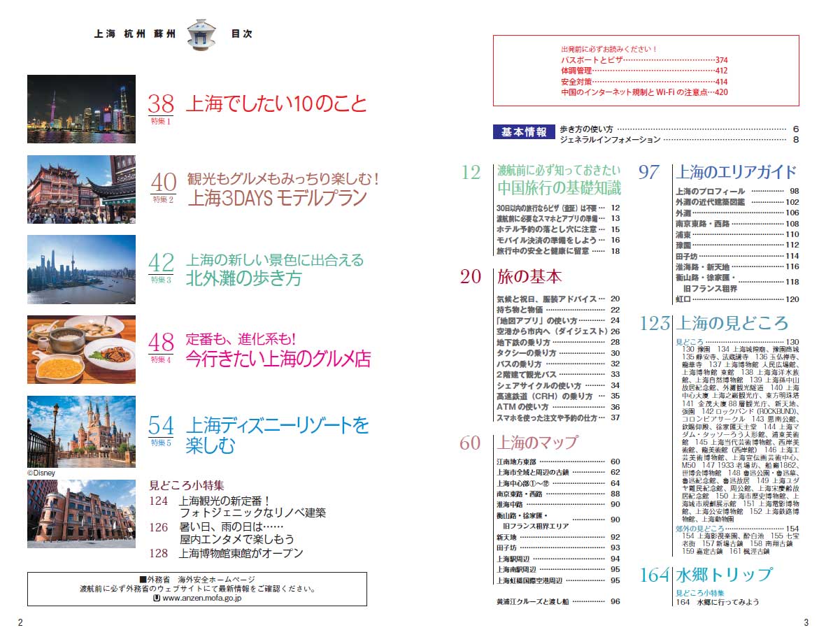Click the lidded tea cup icon in header
Screen dimensions: 826x644
202,34
